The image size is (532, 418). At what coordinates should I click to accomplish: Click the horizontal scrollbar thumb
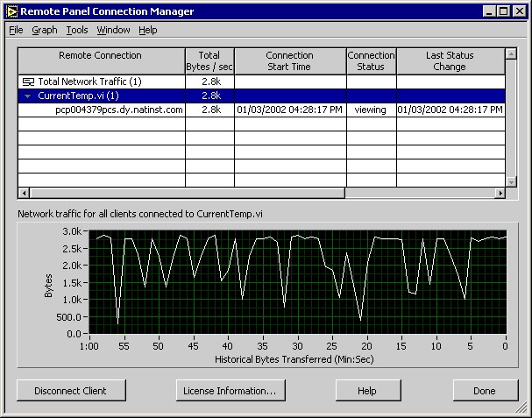tap(187, 193)
